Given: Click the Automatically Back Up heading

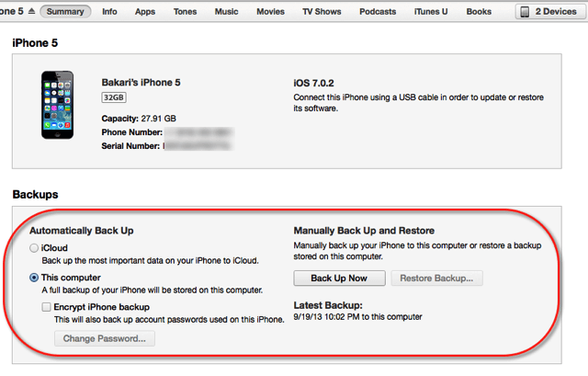Looking at the screenshot, I should point(82,231).
